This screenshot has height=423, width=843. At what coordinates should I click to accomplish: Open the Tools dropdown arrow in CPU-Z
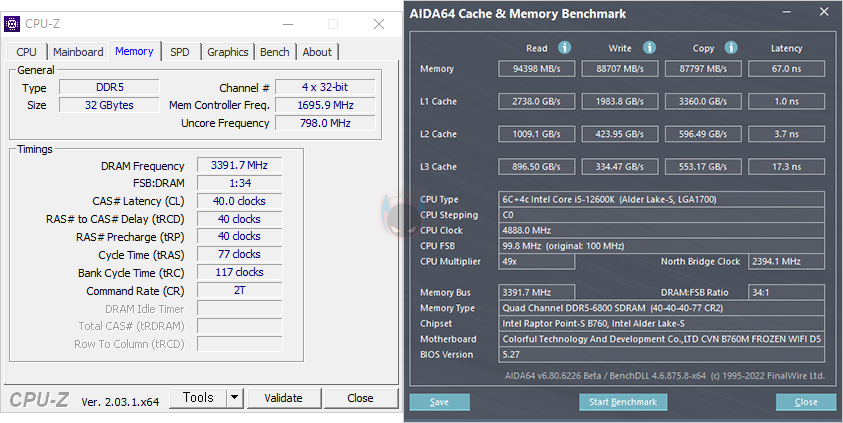coord(234,398)
